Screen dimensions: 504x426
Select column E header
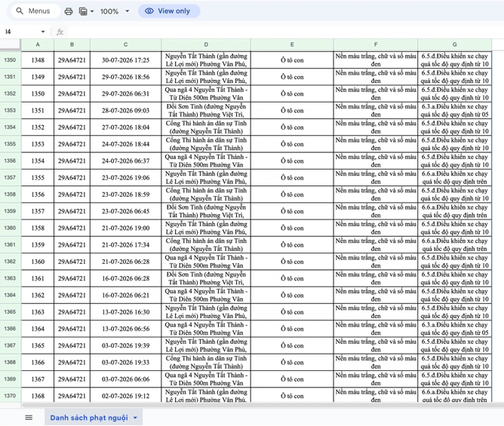[x=292, y=44]
